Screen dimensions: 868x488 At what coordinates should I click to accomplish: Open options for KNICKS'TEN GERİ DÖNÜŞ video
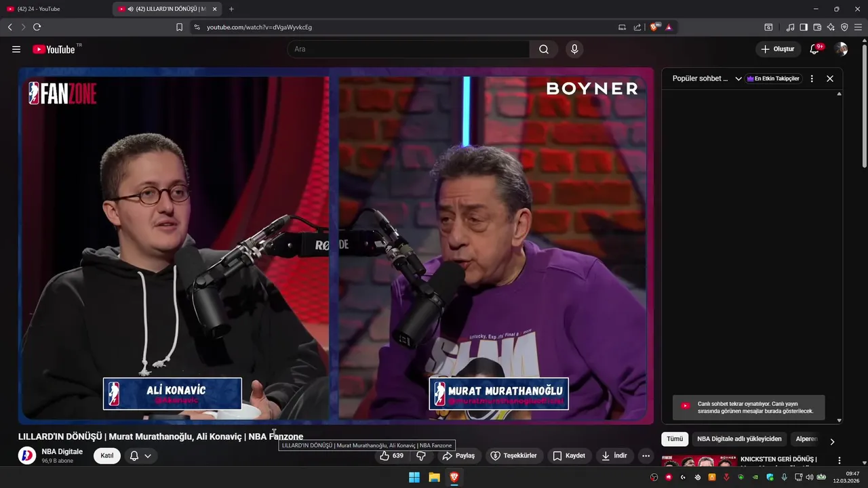[839, 461]
